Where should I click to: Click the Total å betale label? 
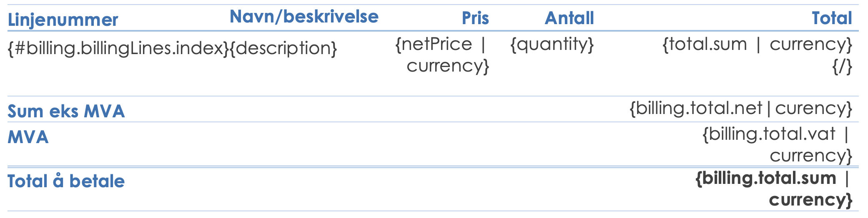[x=66, y=181]
